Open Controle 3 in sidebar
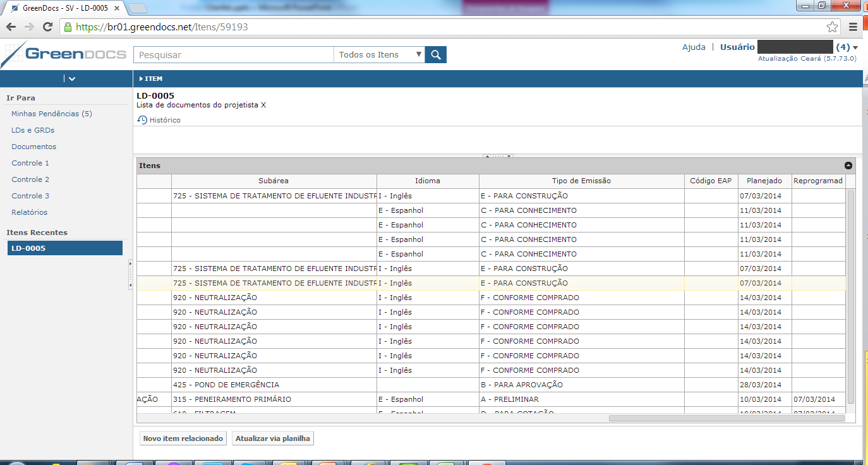868x465 pixels. 30,196
